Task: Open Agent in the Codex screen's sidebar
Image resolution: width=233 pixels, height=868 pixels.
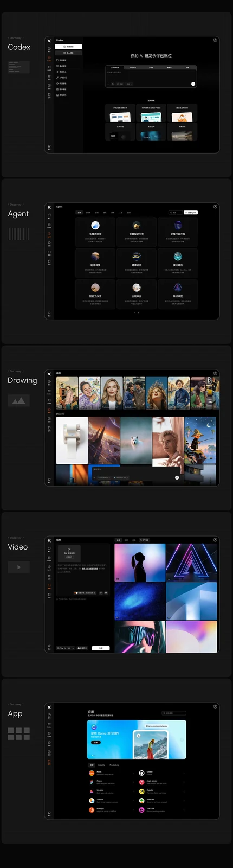Action: click(49, 67)
